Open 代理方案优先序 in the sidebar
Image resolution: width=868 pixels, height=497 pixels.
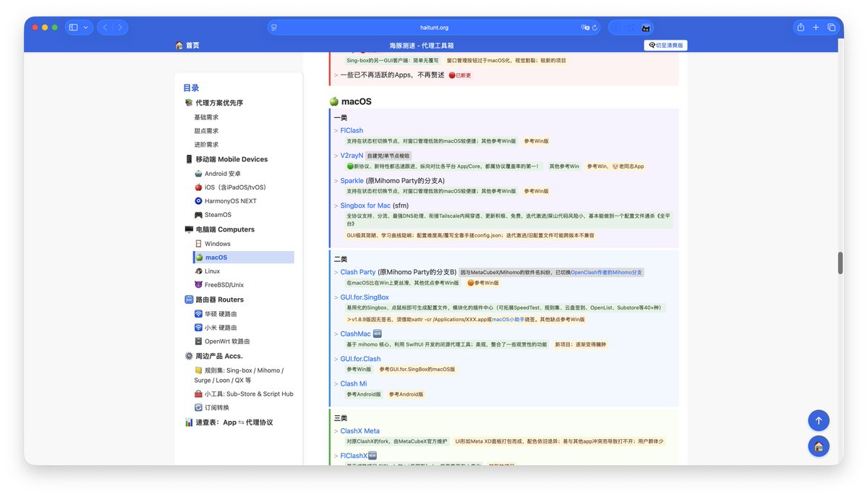[214, 103]
